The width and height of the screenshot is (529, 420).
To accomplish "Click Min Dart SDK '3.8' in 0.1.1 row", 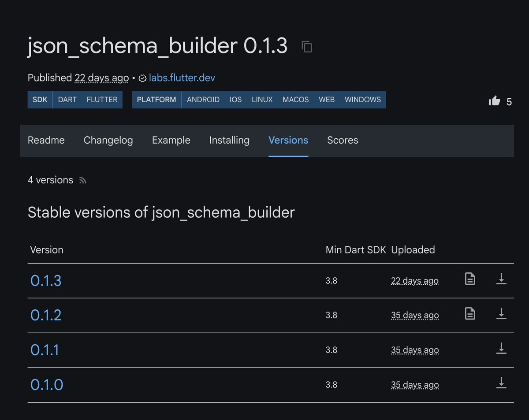I will 332,350.
